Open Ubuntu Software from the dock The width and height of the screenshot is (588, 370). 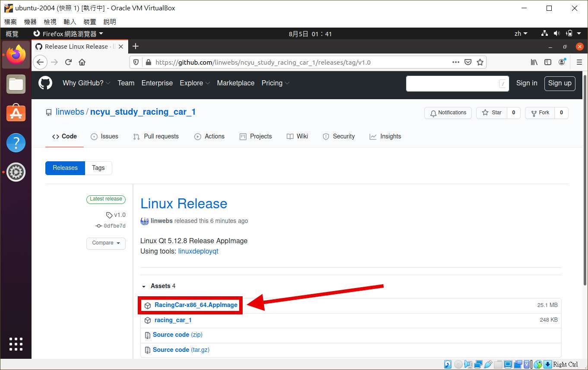(16, 113)
